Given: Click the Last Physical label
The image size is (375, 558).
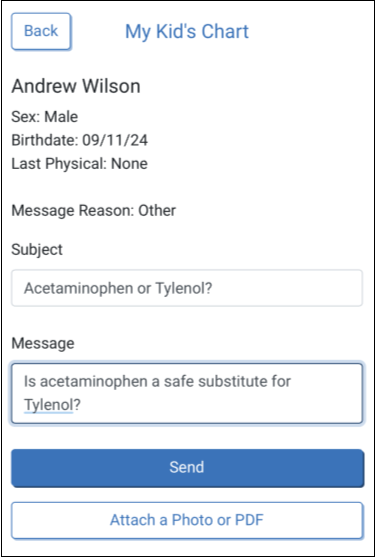Looking at the screenshot, I should click(x=60, y=164).
